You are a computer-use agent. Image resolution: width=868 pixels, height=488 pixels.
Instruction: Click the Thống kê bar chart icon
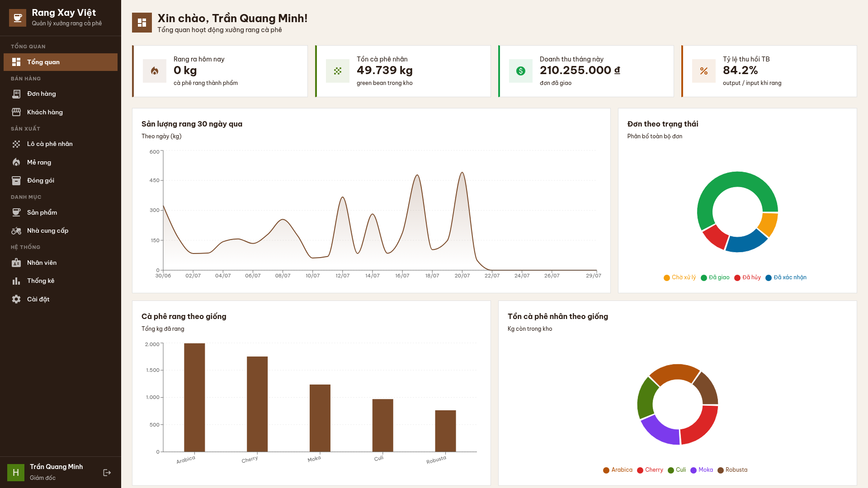pyautogui.click(x=16, y=281)
